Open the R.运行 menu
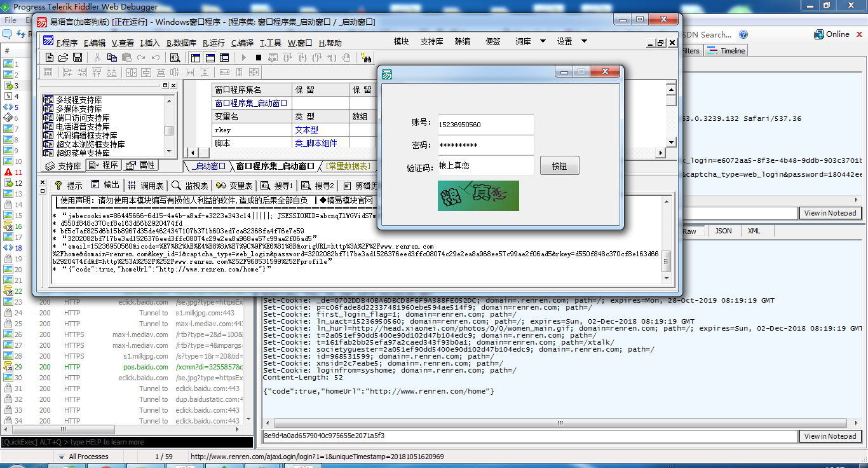Viewport: 868px width, 468px height. point(214,43)
